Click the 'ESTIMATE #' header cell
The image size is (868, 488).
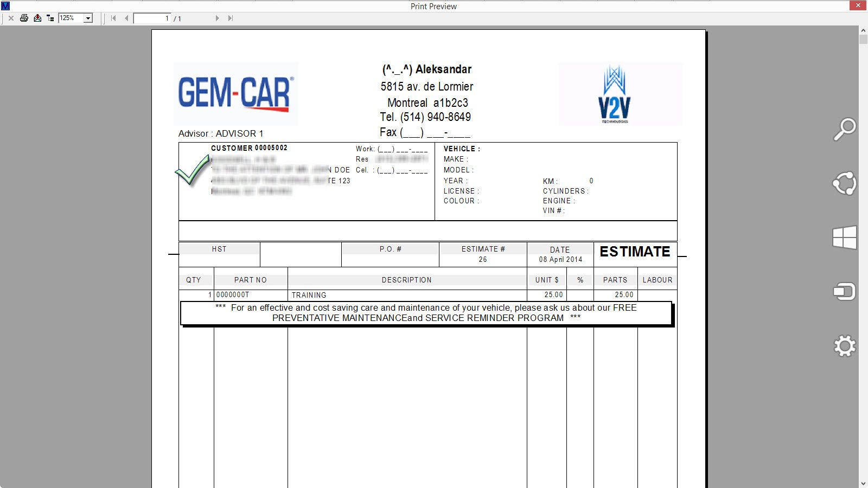[x=483, y=249]
